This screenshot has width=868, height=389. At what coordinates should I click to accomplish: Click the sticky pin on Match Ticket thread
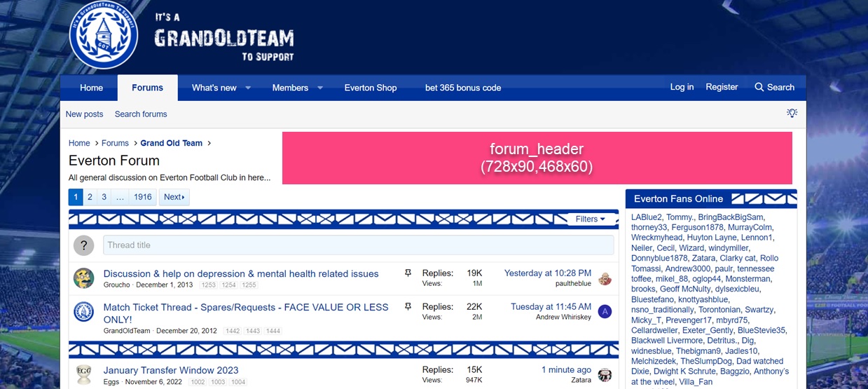point(408,307)
